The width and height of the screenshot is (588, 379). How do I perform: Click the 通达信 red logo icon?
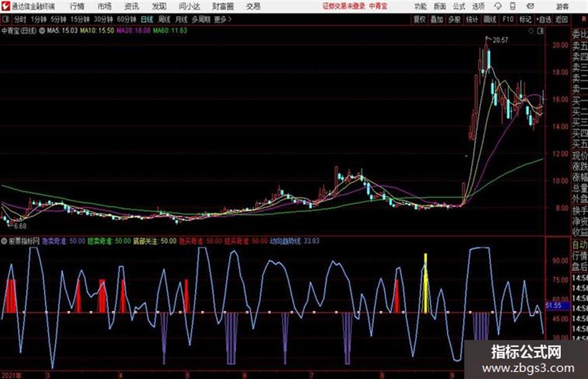tap(6, 6)
